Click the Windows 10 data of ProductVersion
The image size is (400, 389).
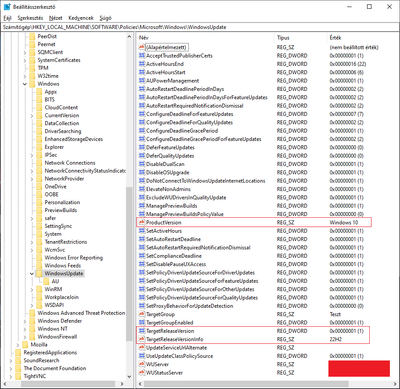(x=344, y=222)
